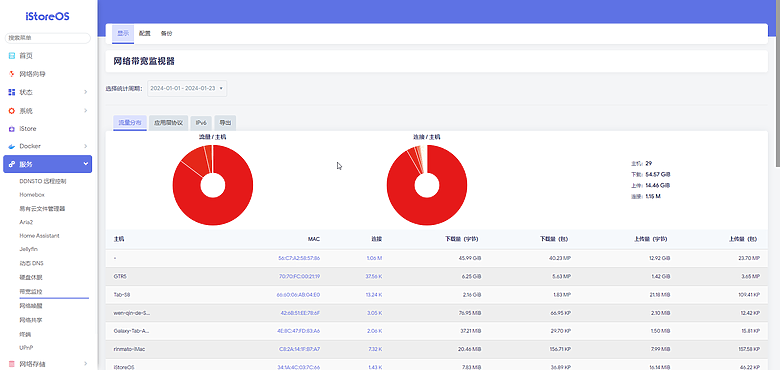Select the 流量分布 tab
780x370 pixels.
point(130,122)
